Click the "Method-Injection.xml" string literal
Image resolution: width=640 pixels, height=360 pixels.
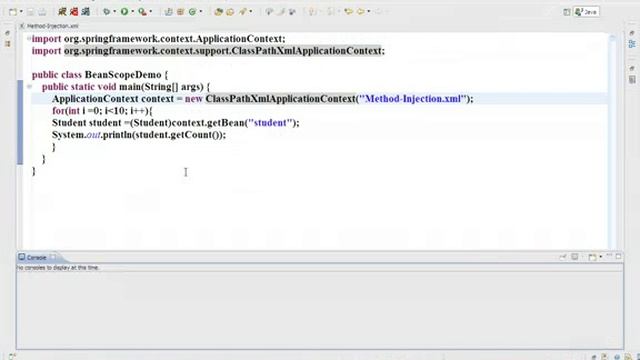point(412,99)
